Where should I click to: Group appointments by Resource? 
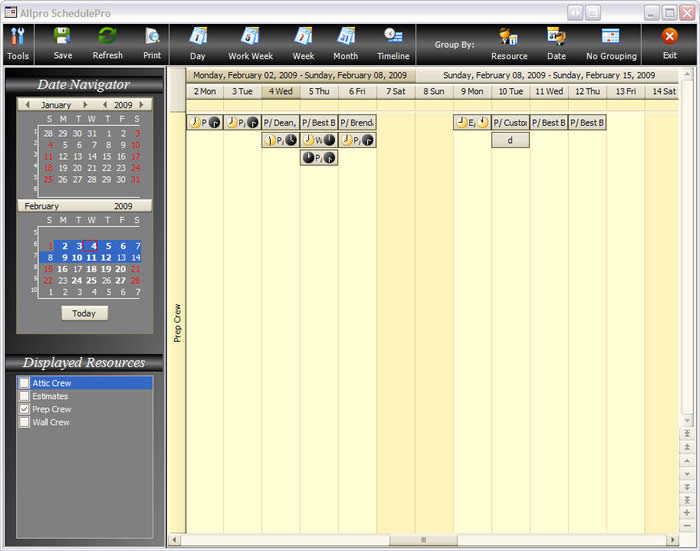(x=509, y=44)
